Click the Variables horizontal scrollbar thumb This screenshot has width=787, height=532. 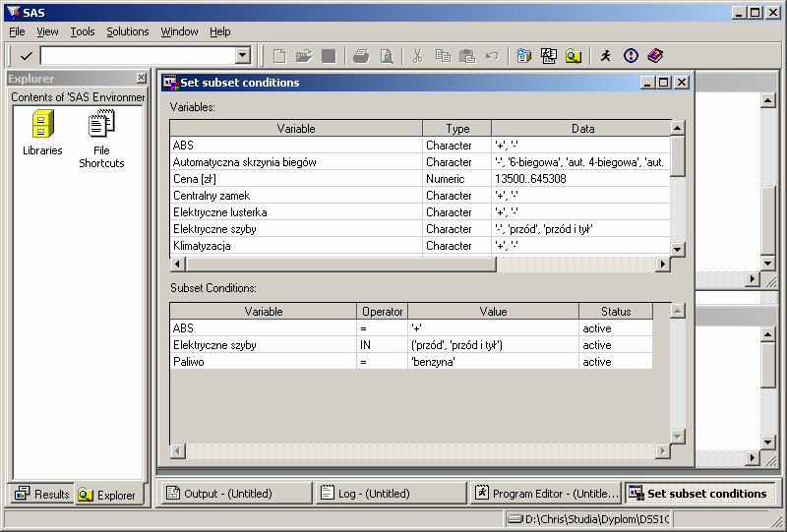pos(340,264)
